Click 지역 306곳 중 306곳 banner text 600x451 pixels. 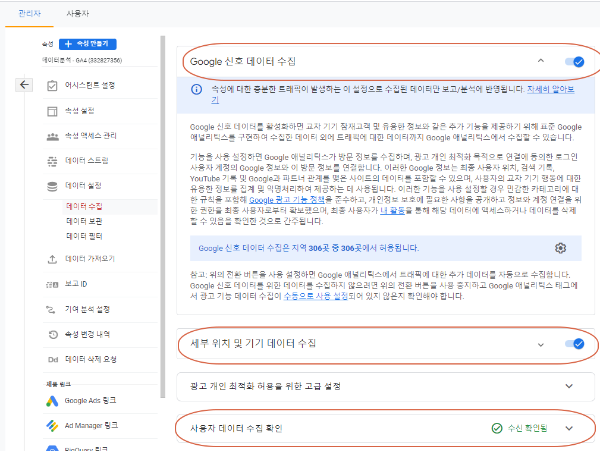[x=308, y=248]
